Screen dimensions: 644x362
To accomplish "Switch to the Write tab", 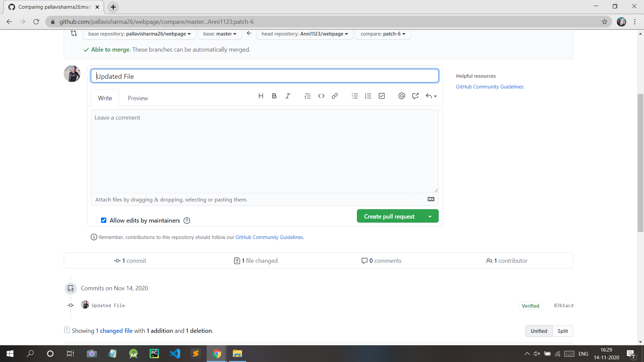I will (x=105, y=98).
